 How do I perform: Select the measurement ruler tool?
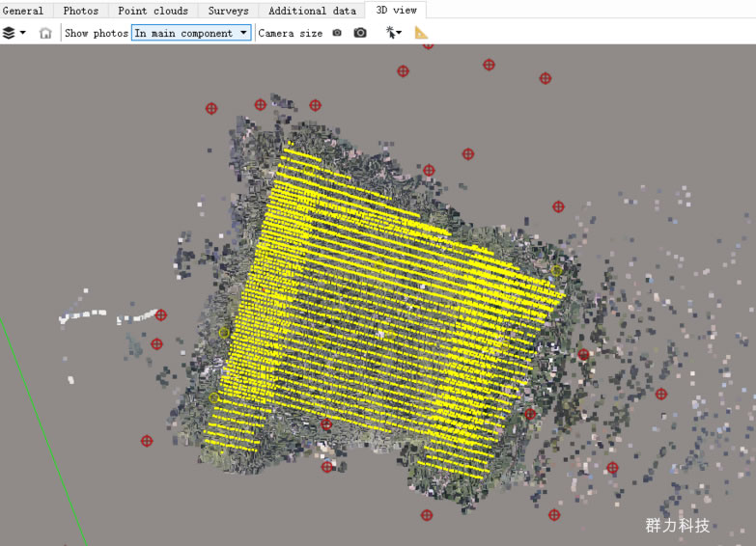click(x=422, y=33)
